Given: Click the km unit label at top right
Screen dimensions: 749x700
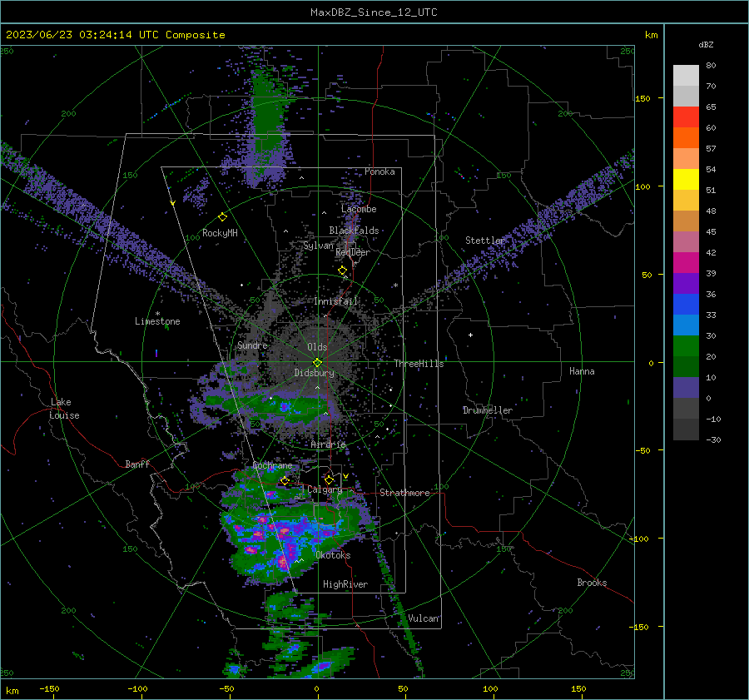Looking at the screenshot, I should pos(651,35).
